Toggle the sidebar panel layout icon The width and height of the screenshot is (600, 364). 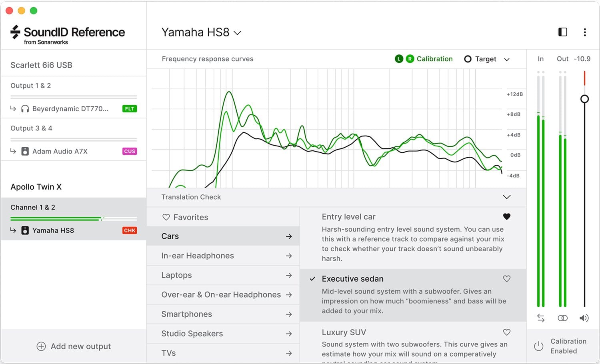coord(562,32)
